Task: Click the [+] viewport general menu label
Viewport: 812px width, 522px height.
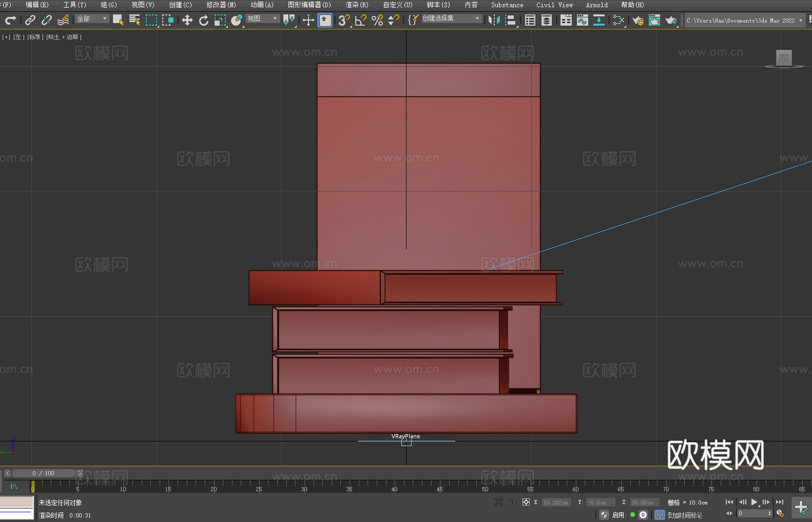Action: [6, 37]
